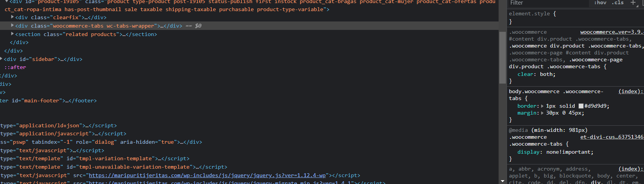Open (index) link for a, abbr reset rule
Image resolution: width=644 pixels, height=184 pixels.
pos(631,169)
